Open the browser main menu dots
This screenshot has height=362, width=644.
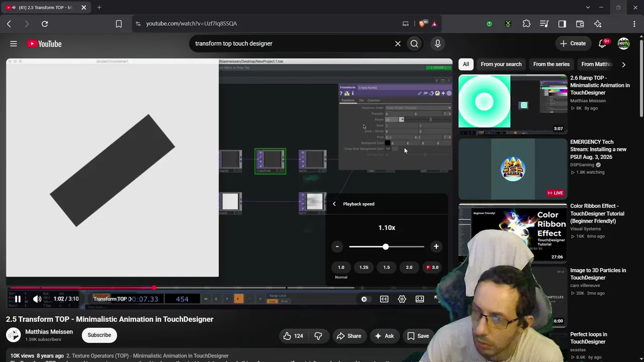pyautogui.click(x=634, y=24)
